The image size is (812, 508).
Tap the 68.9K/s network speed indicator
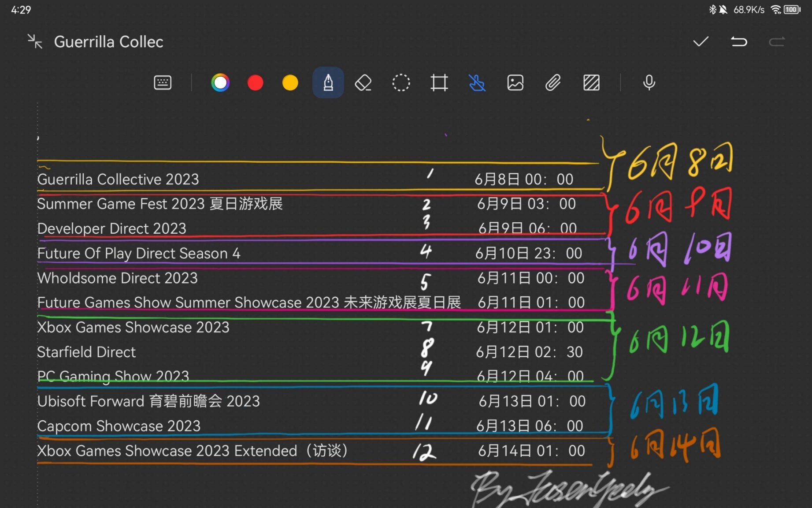[749, 10]
